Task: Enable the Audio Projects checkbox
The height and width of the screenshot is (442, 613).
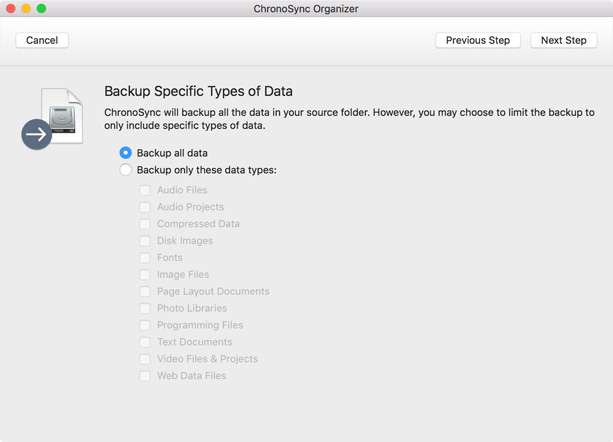Action: pos(145,207)
